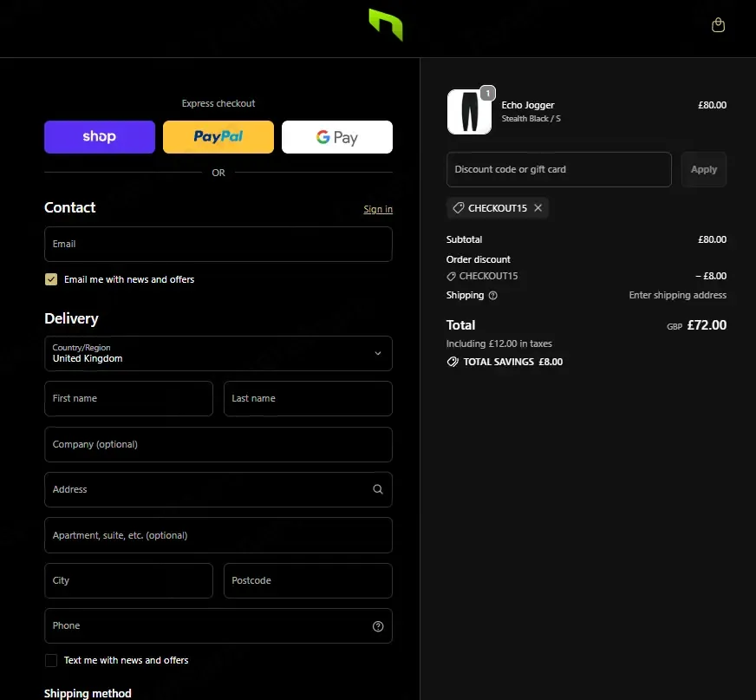
Task: Open the Country/Region dropdown
Action: click(x=218, y=354)
